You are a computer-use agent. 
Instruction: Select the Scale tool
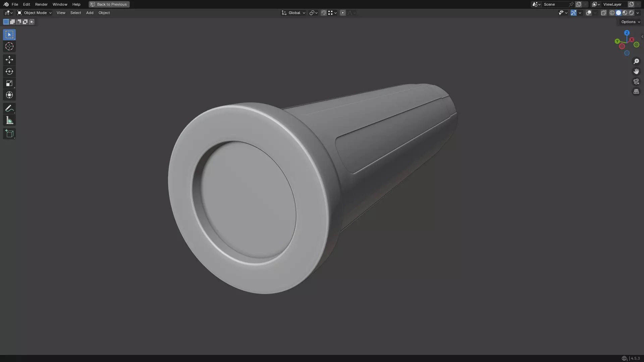pos(9,83)
